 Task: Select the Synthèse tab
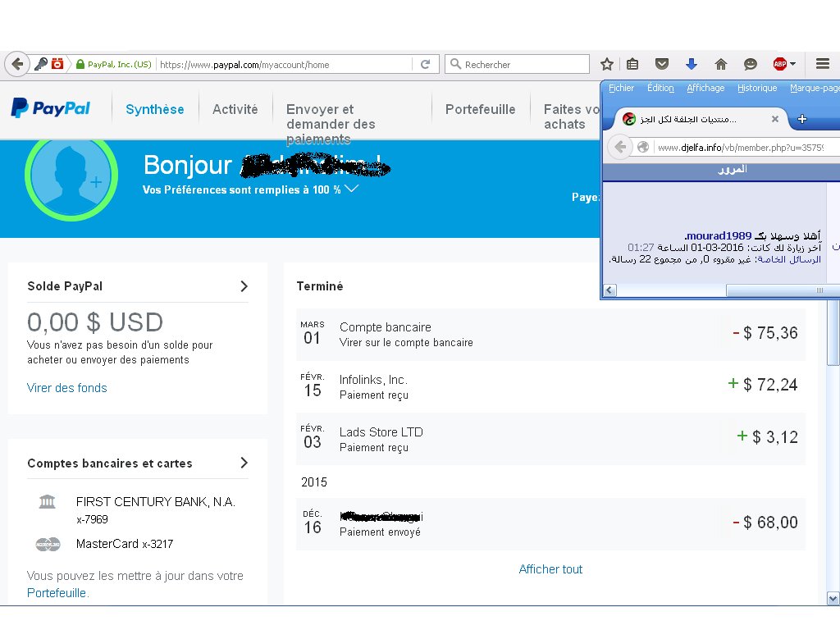tap(155, 109)
